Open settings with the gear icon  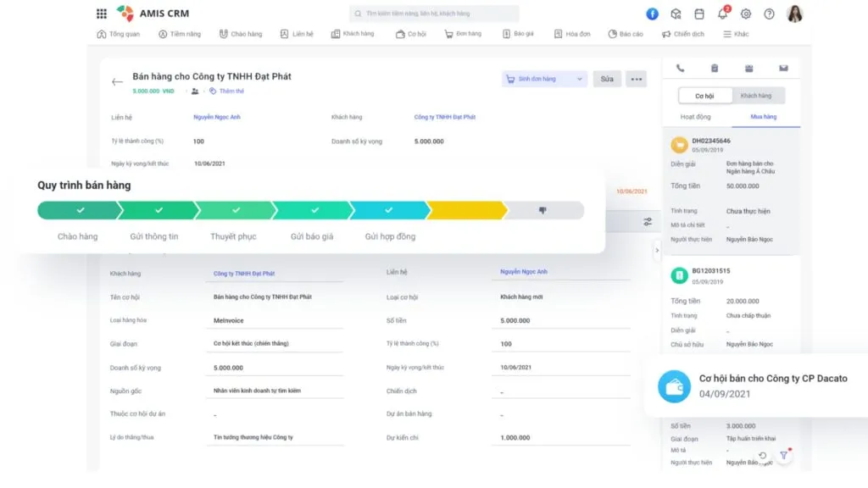pyautogui.click(x=746, y=14)
